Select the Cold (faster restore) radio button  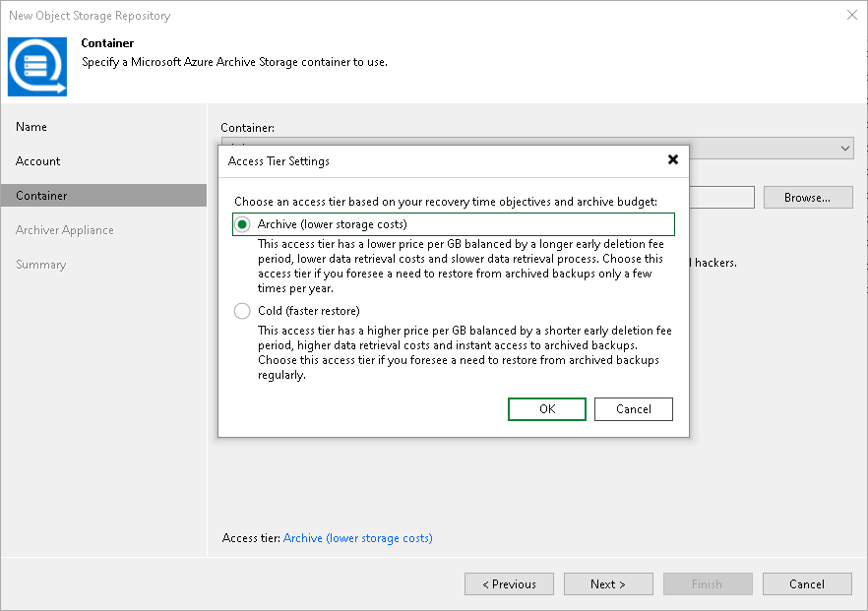[242, 311]
